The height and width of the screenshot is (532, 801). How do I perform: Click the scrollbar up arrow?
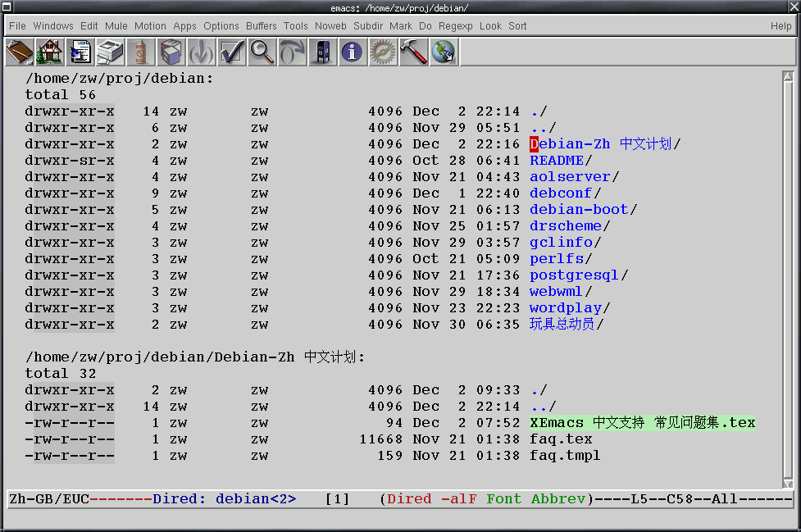point(788,78)
